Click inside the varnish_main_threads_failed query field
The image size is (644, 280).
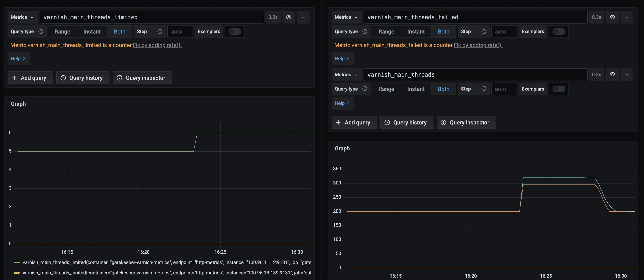(475, 17)
